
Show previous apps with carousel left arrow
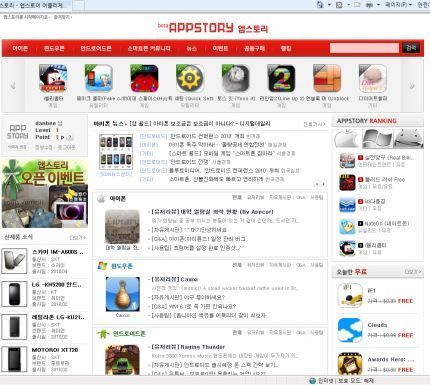[x=13, y=86]
